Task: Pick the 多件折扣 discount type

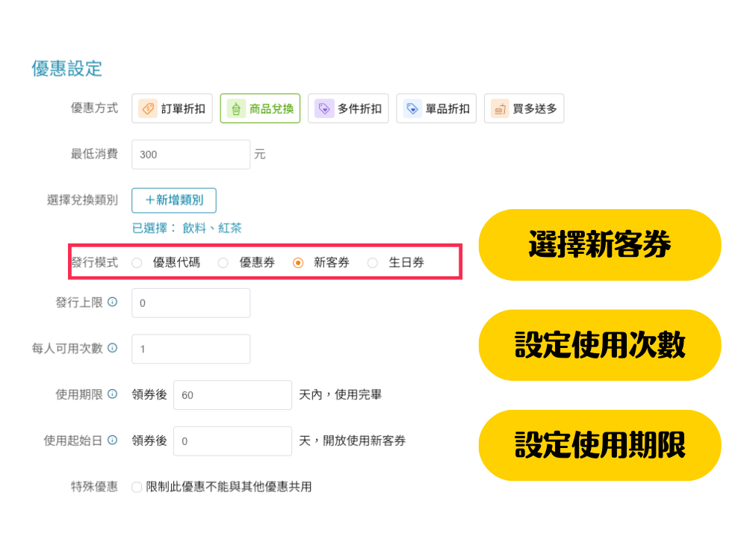Action: tap(348, 108)
